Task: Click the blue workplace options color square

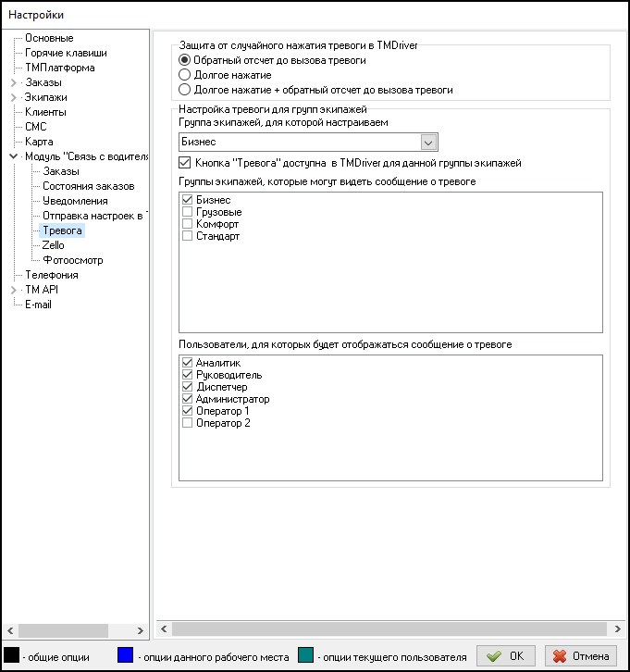Action: click(127, 656)
